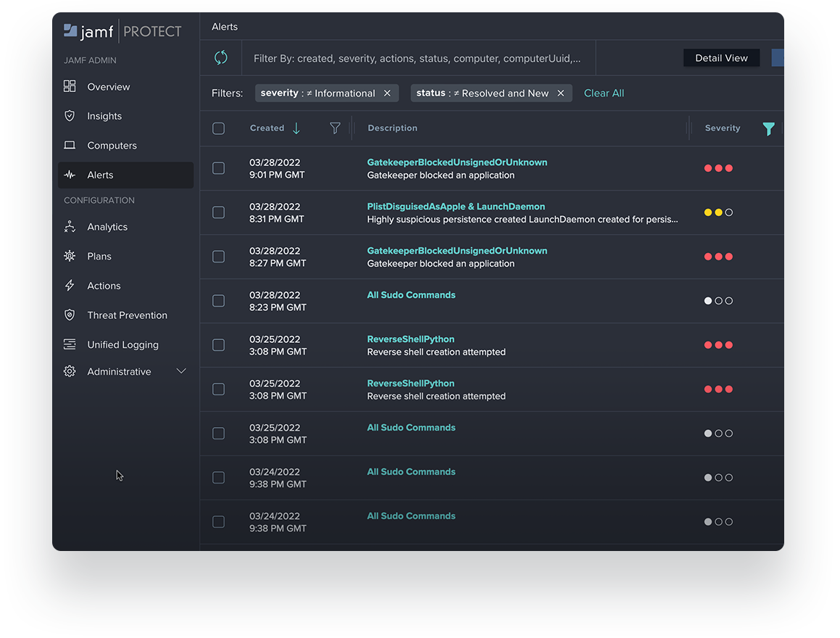Click the yellow medium severity dots
The width and height of the screenshot is (840, 638).
coord(718,212)
